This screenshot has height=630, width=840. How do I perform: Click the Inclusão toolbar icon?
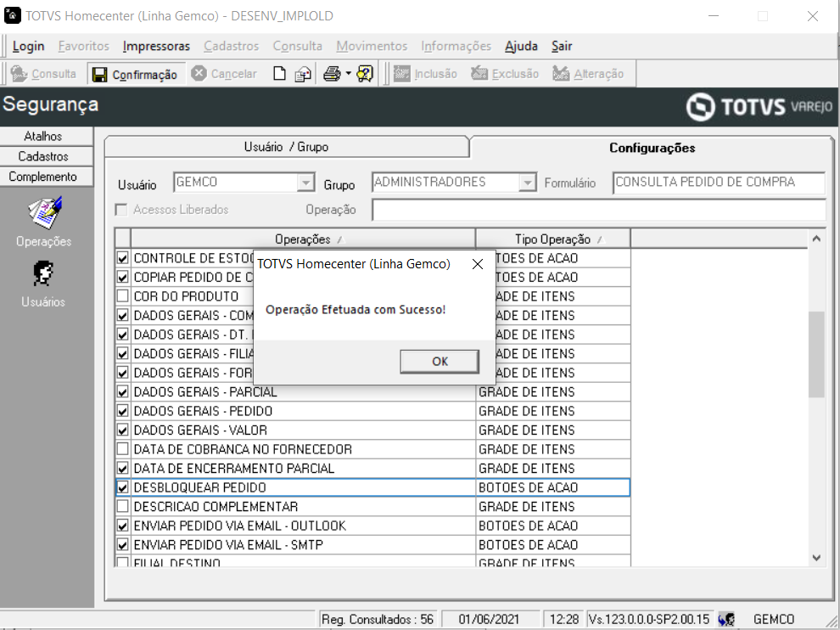pyautogui.click(x=402, y=74)
